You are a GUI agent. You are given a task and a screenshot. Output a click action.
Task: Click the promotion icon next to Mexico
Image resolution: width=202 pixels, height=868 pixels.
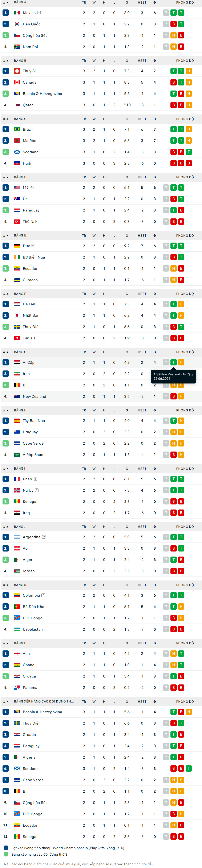(39, 13)
